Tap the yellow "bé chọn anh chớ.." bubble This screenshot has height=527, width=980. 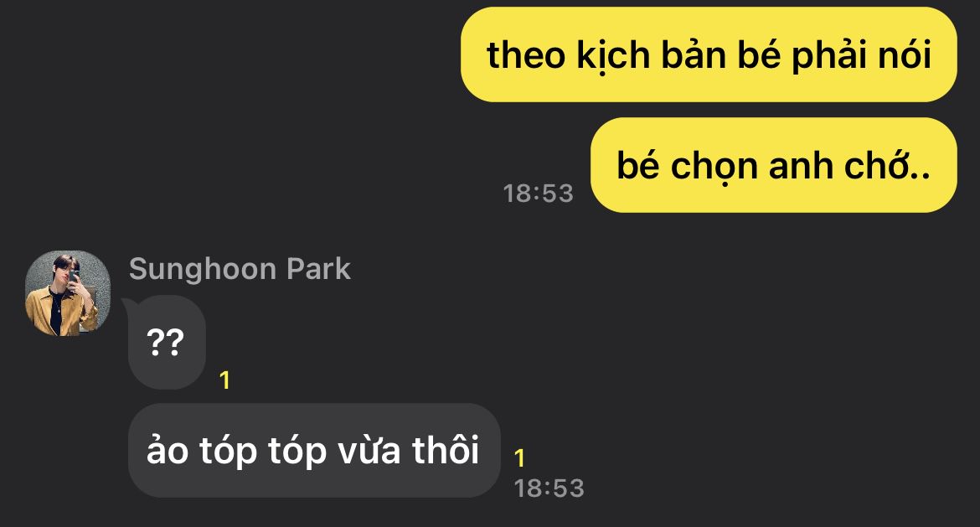[774, 165]
